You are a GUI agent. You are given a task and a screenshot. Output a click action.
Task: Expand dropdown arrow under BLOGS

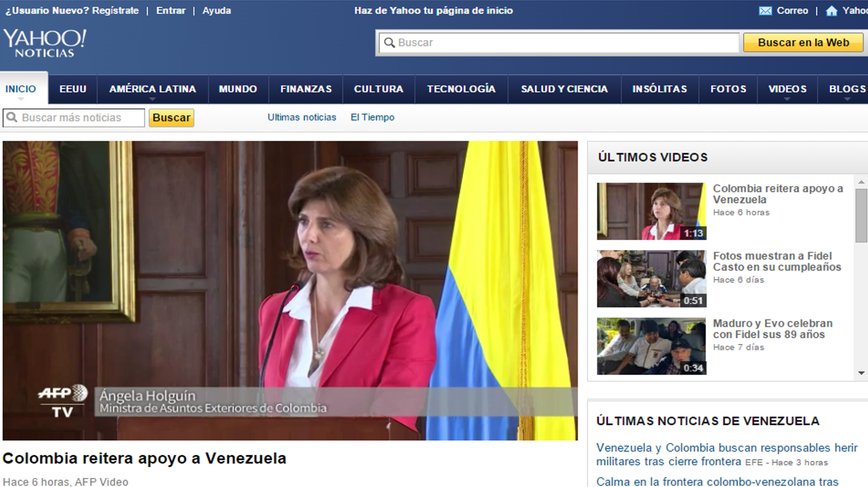[x=847, y=99]
